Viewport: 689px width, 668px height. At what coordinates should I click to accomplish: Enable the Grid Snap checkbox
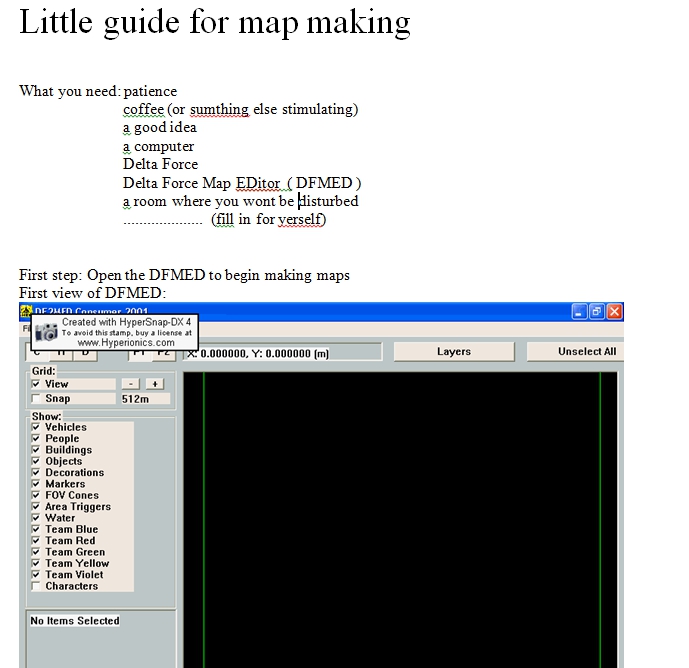(x=36, y=398)
